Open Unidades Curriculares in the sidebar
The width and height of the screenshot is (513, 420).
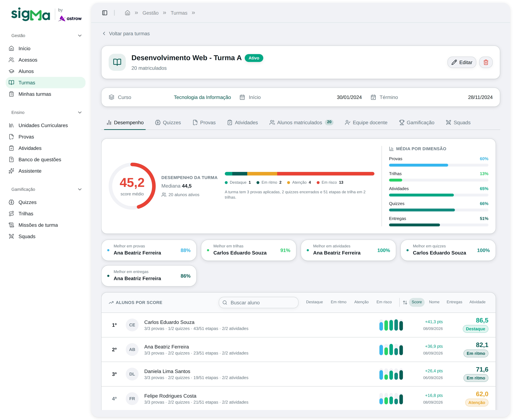[46, 125]
